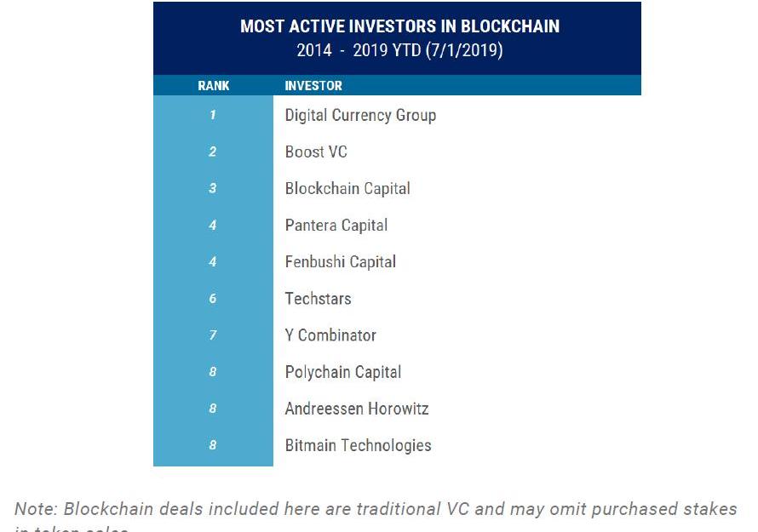The height and width of the screenshot is (532, 758).
Task: Select the 2014 - 2019 YTD date subtitle
Action: point(399,50)
